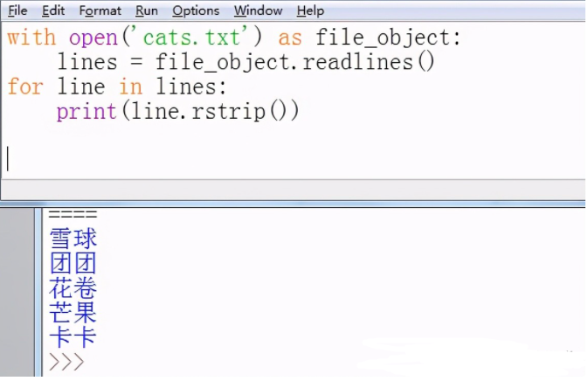Image resolution: width=588 pixels, height=381 pixels.
Task: Click output line '团团' in shell
Action: tap(73, 263)
